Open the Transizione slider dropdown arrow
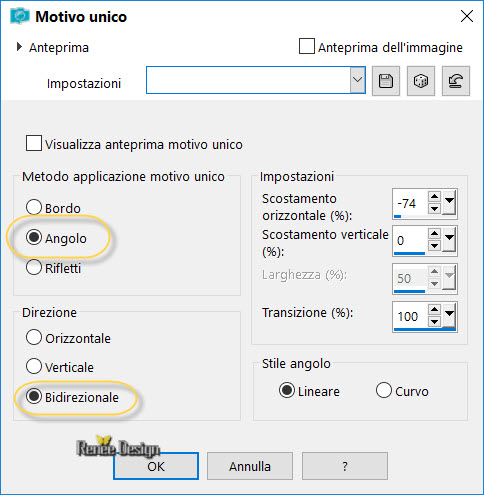This screenshot has height=495, width=484. [449, 315]
